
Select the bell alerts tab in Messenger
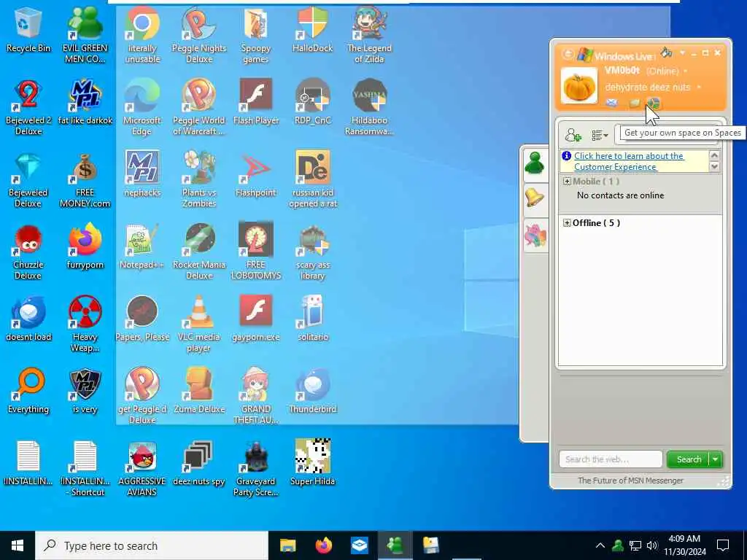pos(535,198)
